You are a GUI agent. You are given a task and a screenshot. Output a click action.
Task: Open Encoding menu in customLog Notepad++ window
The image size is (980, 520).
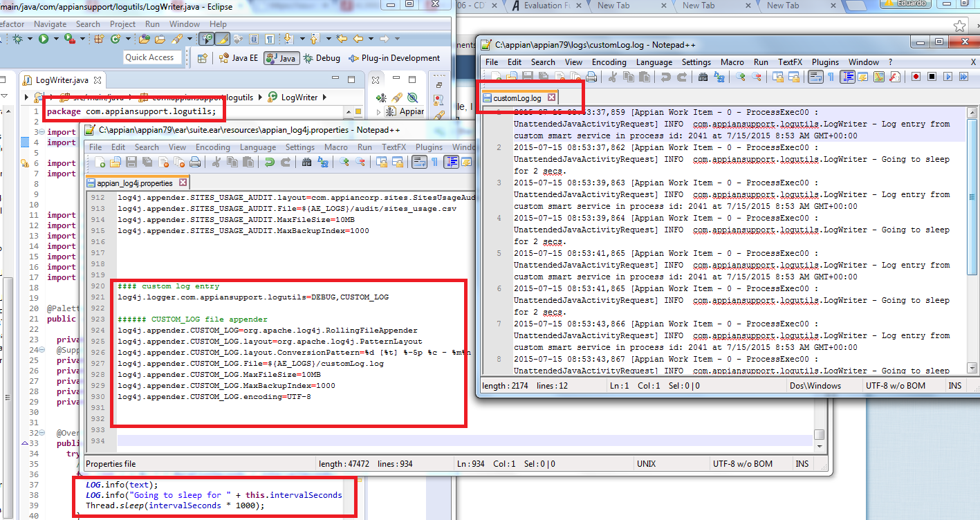[609, 62]
